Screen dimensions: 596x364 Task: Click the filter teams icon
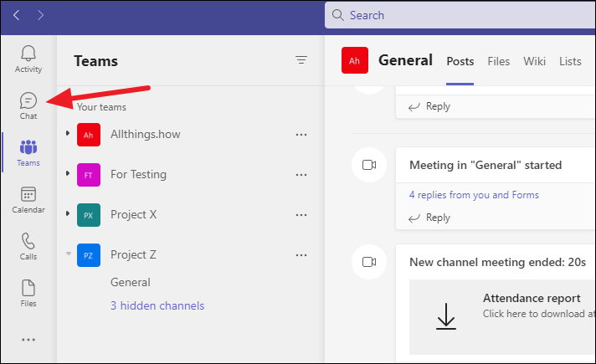click(301, 60)
